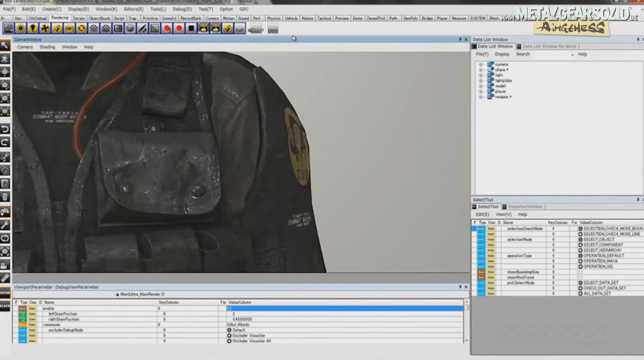Click the copy documents icon in left sidebar
This screenshot has height=360, width=644.
click(x=5, y=170)
